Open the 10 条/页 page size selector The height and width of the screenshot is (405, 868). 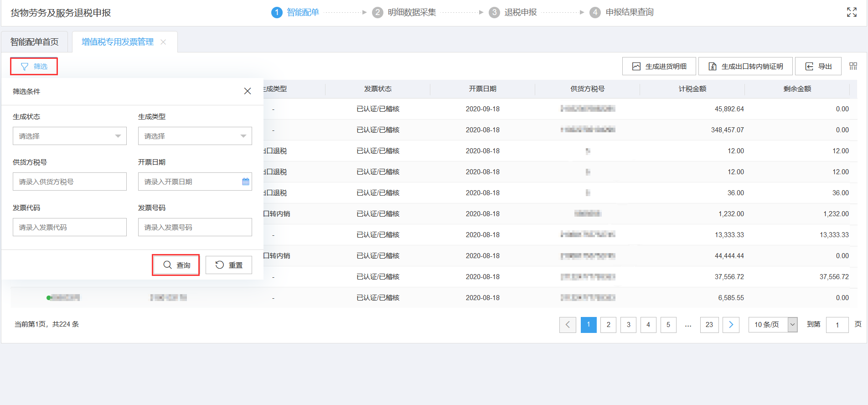point(773,325)
